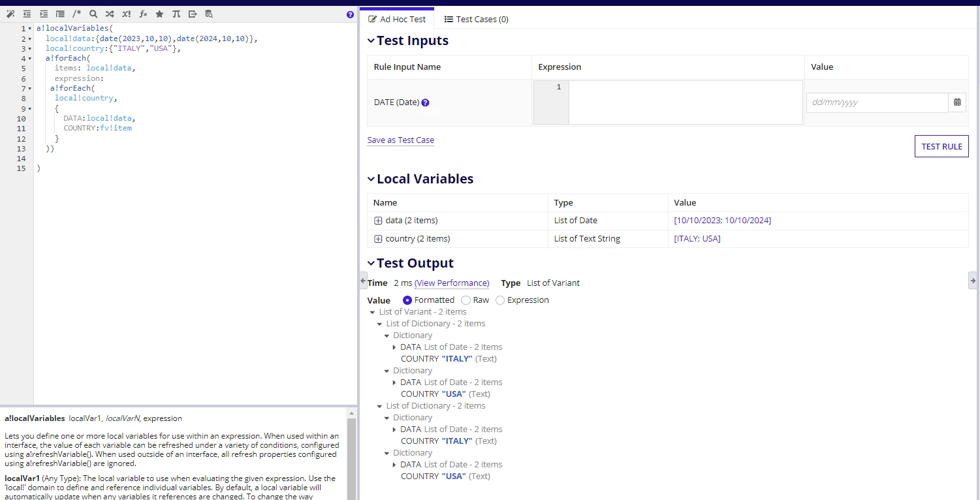Open editor help question mark icon
The image size is (980, 500).
point(350,14)
